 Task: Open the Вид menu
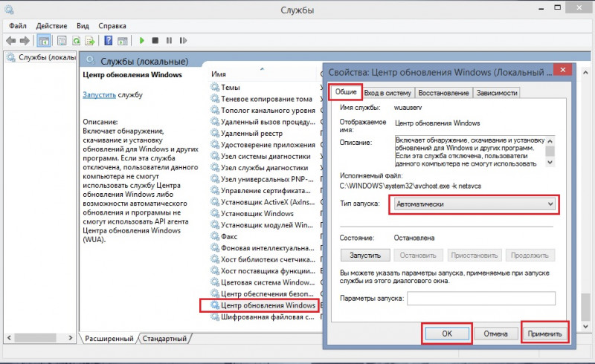(x=83, y=26)
